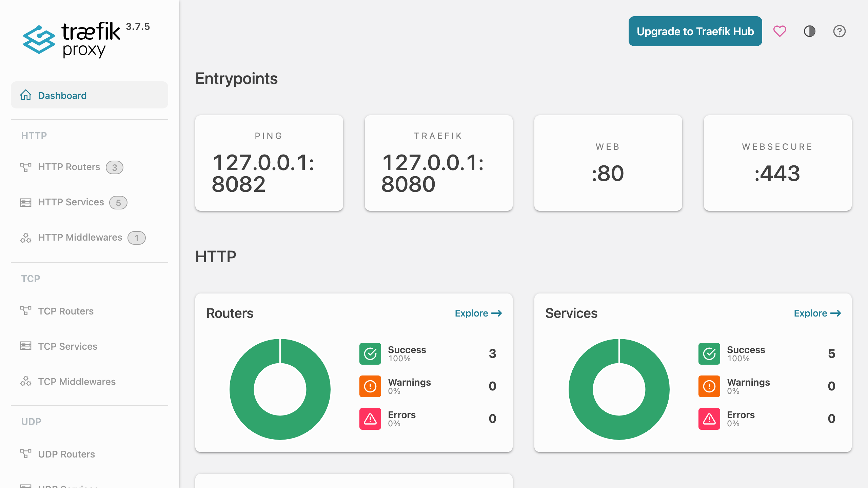Click the TCP Middlewares icon
The image size is (868, 488).
pyautogui.click(x=26, y=381)
